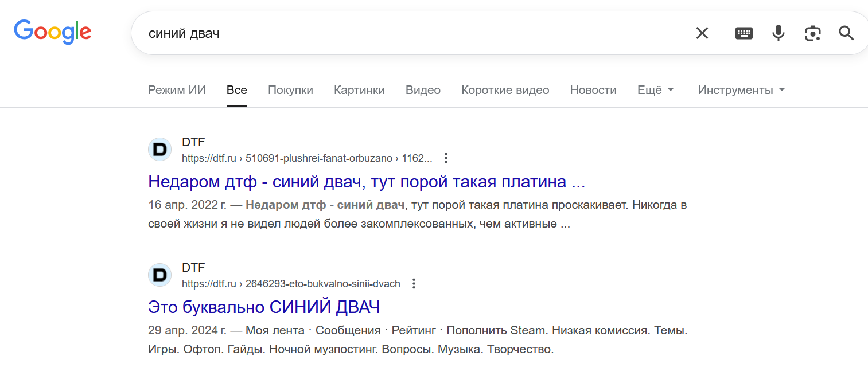Click the first result URL with plushrei-fanat-orbuzano

tap(307, 158)
